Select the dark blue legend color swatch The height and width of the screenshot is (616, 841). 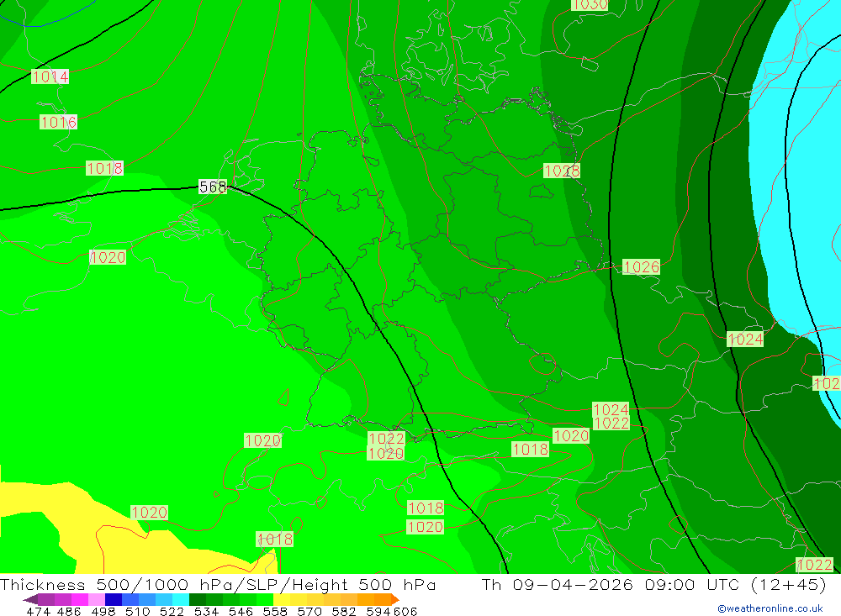pyautogui.click(x=114, y=599)
